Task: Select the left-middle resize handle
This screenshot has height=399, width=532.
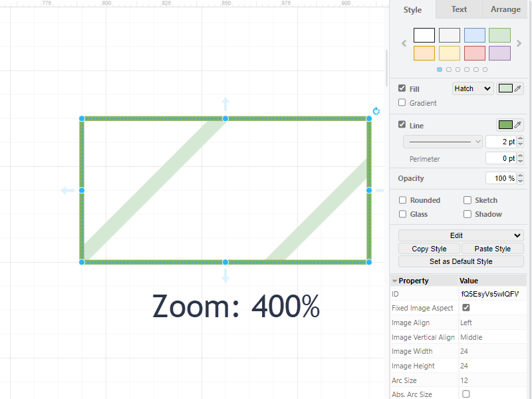Action: pos(82,190)
